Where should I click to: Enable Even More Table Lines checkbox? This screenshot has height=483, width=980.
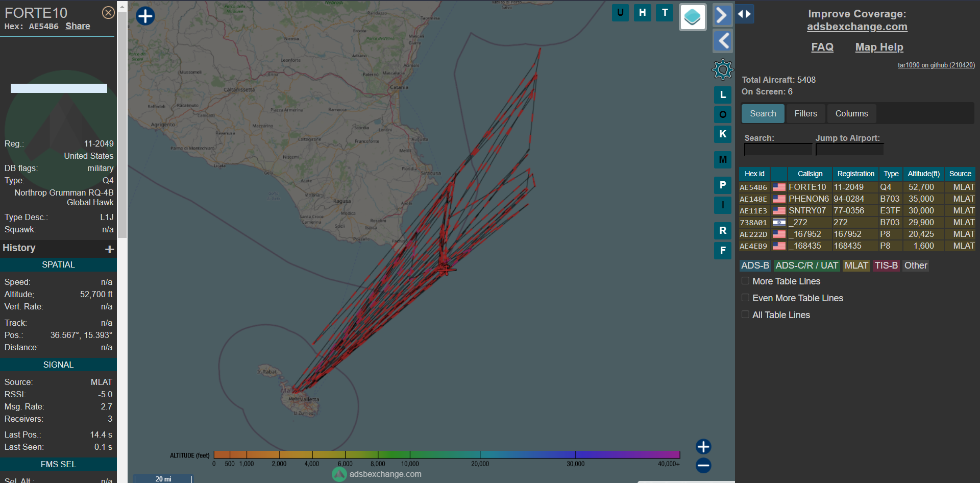(745, 298)
